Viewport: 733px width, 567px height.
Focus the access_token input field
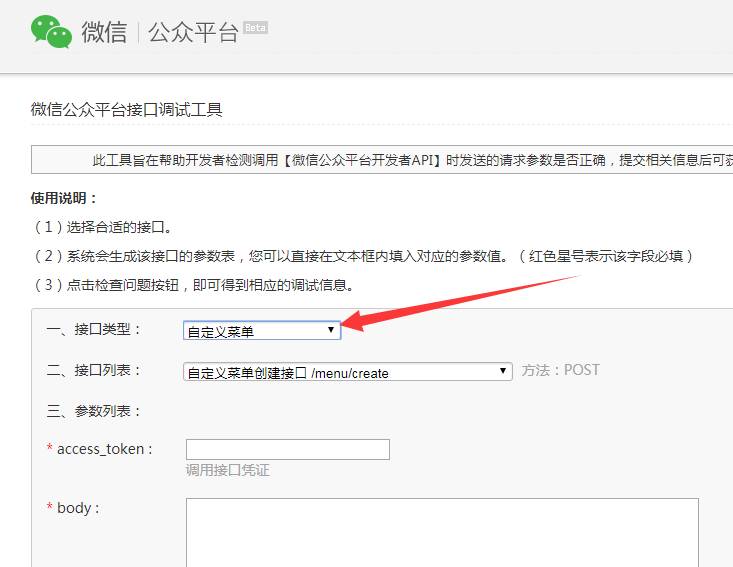tap(287, 449)
